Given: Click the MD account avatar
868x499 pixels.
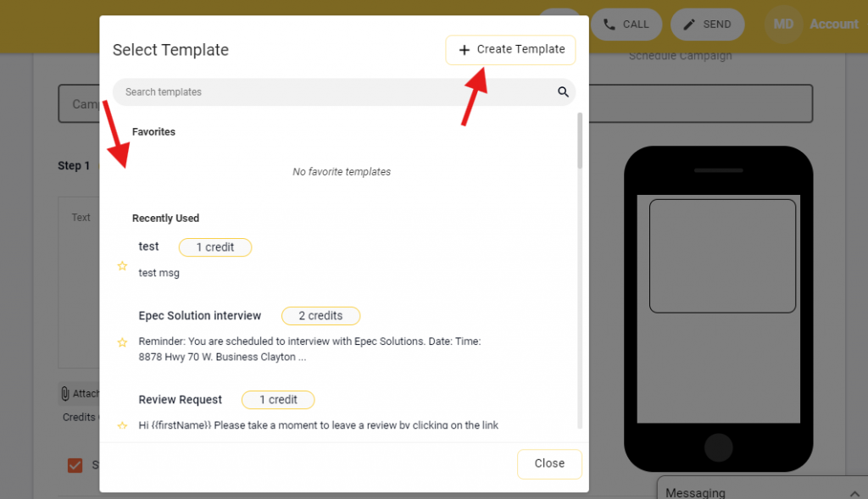Looking at the screenshot, I should pos(782,24).
